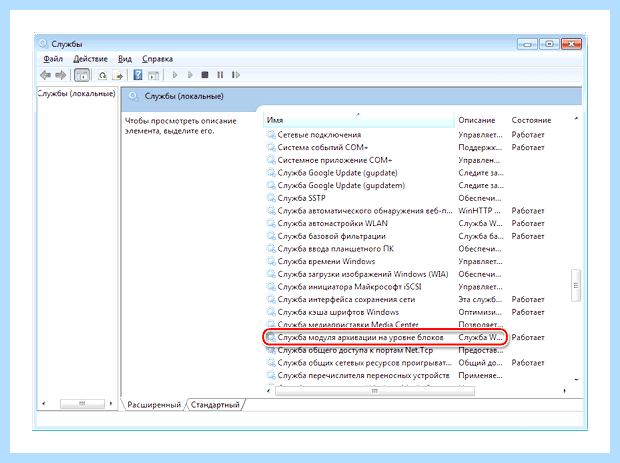Click the vertical scrollbar thumb of services list
This screenshot has width=620, height=463.
pyautogui.click(x=576, y=285)
